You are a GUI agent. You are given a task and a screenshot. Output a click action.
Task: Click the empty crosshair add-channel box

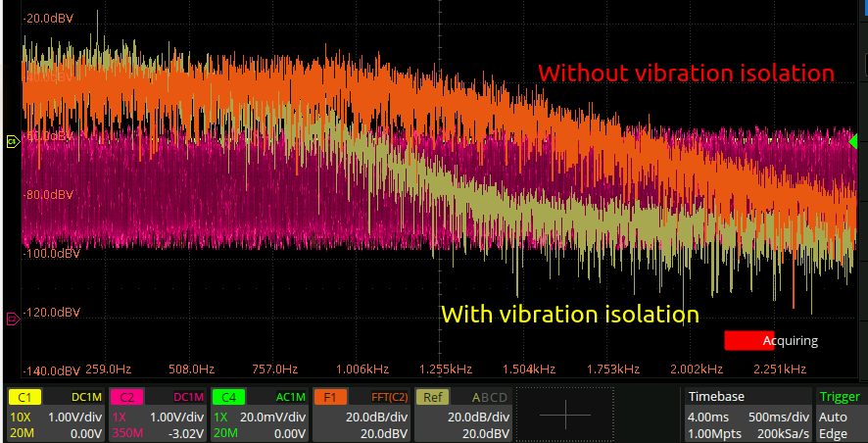565,414
